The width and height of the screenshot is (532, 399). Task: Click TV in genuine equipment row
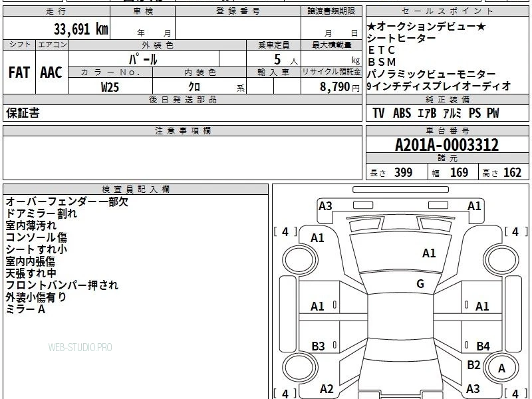378,113
